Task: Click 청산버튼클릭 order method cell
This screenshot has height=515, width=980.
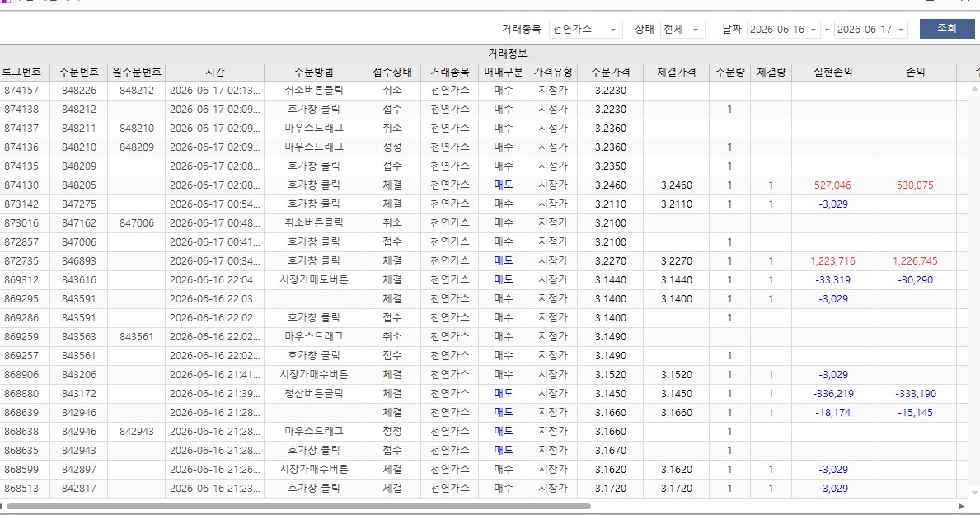Action: pos(314,393)
